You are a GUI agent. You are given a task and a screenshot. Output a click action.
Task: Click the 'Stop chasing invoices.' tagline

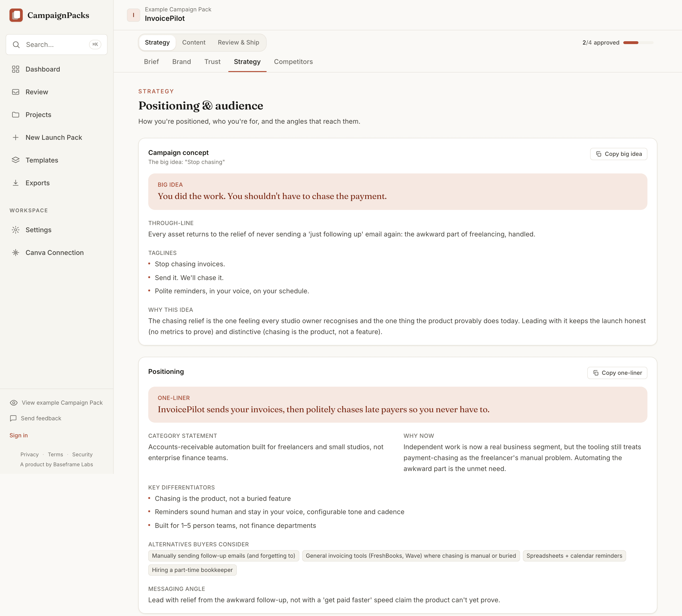(x=190, y=264)
